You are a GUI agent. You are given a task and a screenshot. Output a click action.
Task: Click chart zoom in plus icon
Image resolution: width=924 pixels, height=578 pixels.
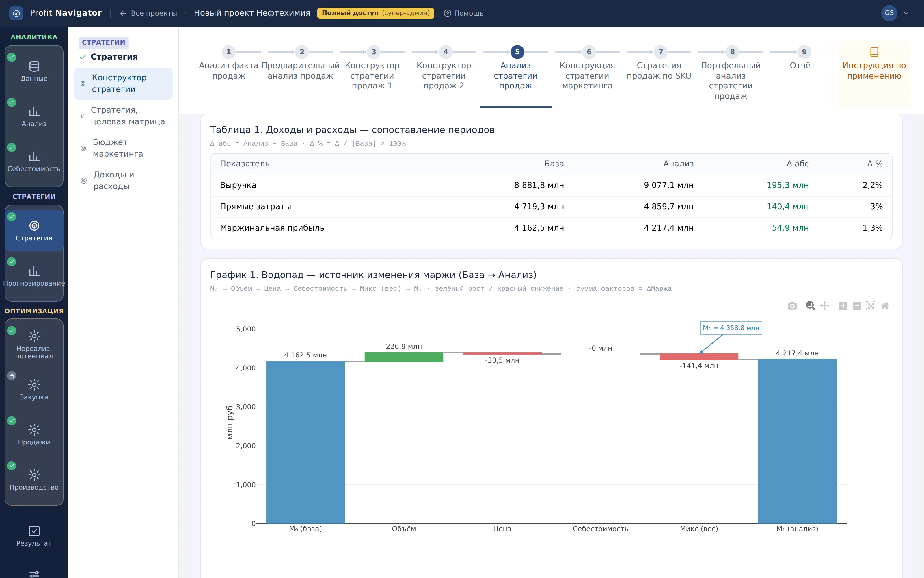click(x=843, y=306)
